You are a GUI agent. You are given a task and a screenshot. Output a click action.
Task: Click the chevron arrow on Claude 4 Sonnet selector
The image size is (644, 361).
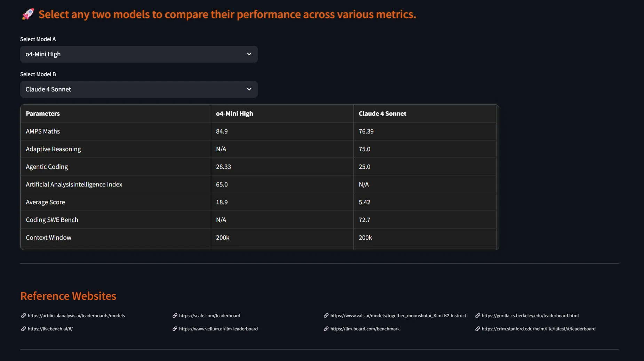[249, 89]
